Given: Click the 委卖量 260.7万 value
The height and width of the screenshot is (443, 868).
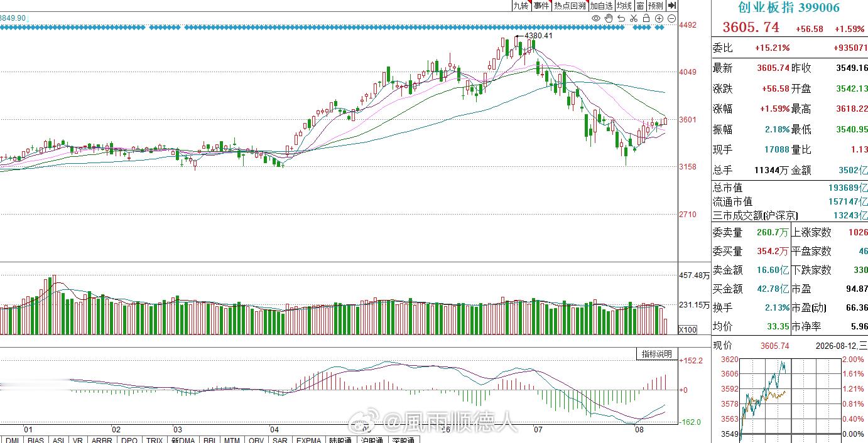Looking at the screenshot, I should click(773, 232).
